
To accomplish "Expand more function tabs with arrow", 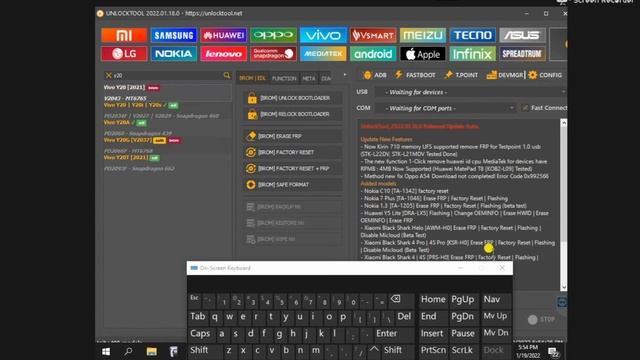I will 345,75.
